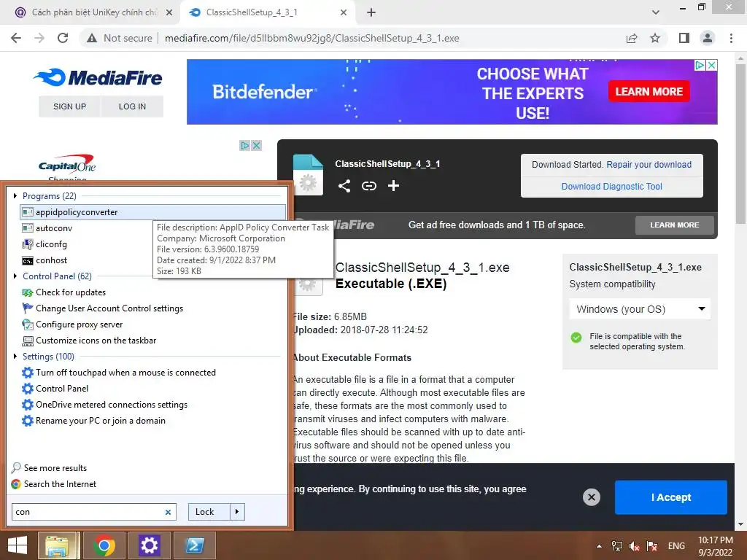Open Windows Start button on taskbar
The height and width of the screenshot is (560, 747).
pyautogui.click(x=17, y=545)
